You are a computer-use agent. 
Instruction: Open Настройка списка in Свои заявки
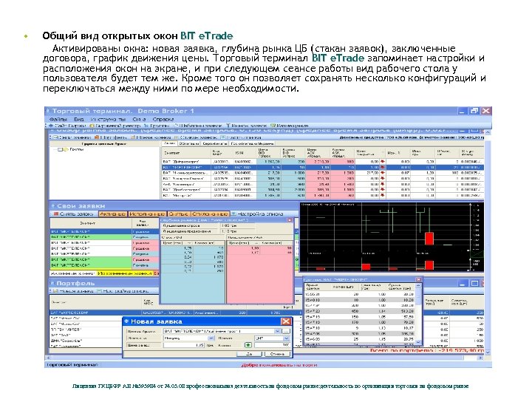click(257, 214)
